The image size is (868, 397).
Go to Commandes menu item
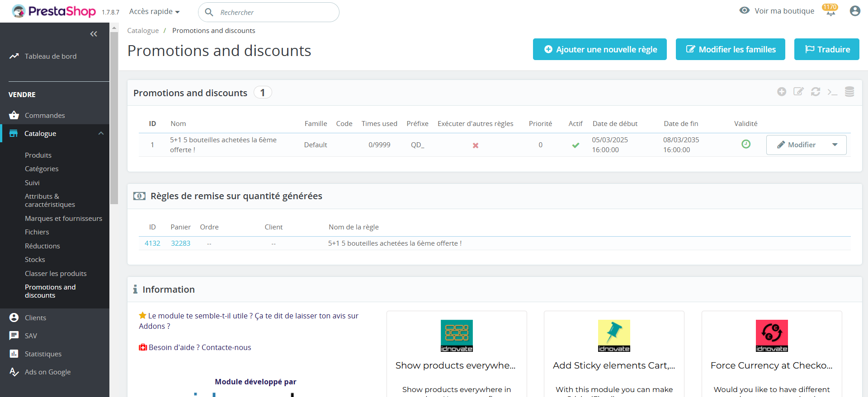point(45,116)
